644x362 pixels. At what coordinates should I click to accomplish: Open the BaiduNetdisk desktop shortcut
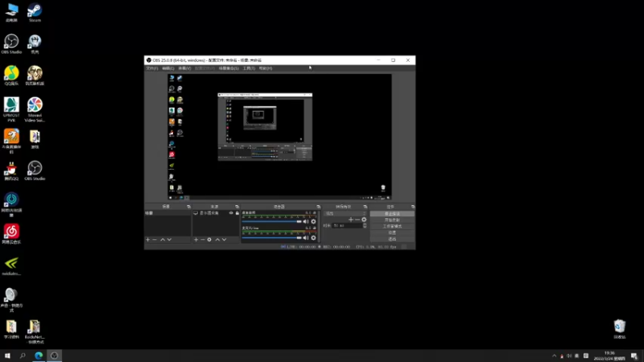tap(35, 331)
